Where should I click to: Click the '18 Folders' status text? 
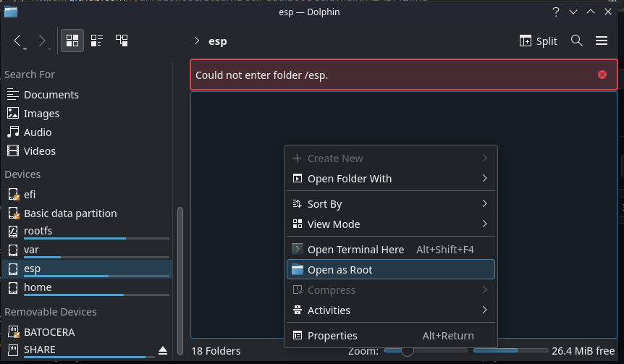(216, 351)
